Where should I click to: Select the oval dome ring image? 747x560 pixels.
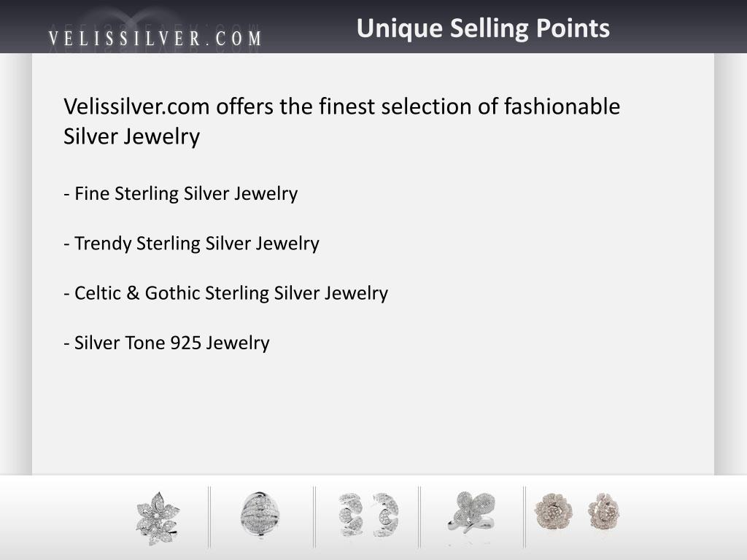pos(260,515)
